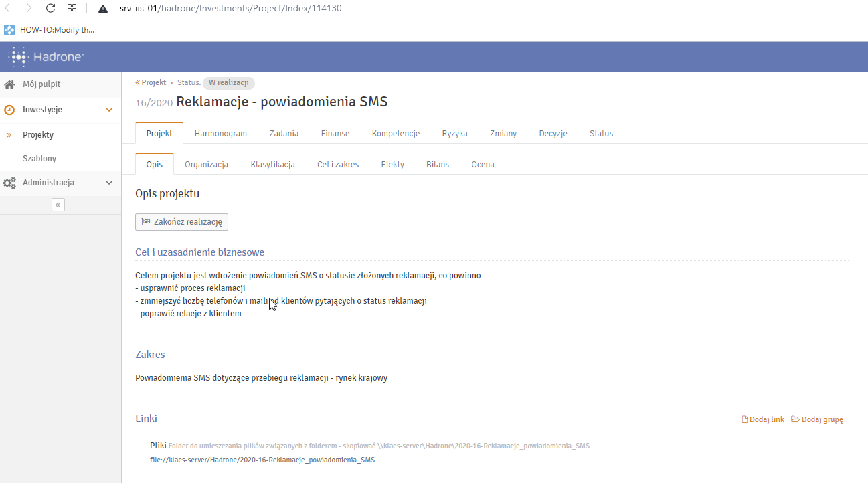Click the clock icon beside Inwestycje

(x=9, y=110)
